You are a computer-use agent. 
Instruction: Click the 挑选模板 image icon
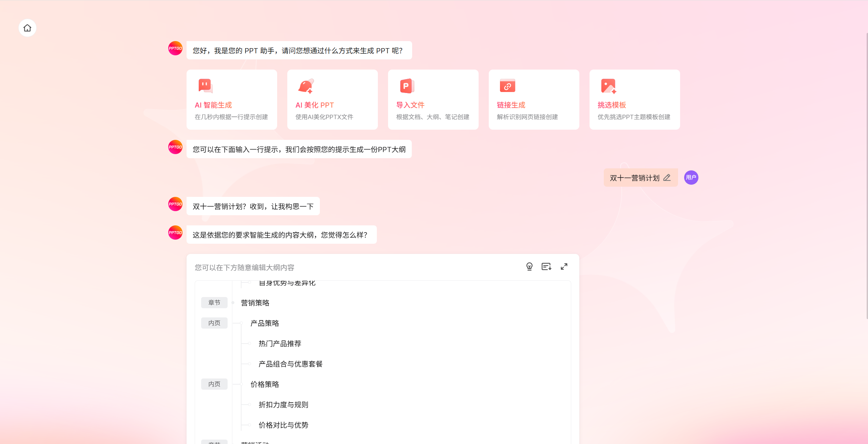tap(608, 86)
